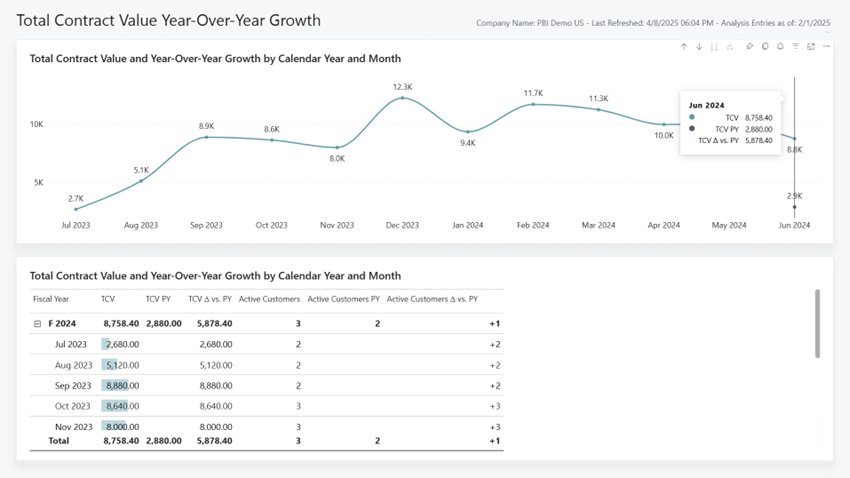Click F 2024 TCV Δ vs. PY value 5,878.40

pos(215,324)
